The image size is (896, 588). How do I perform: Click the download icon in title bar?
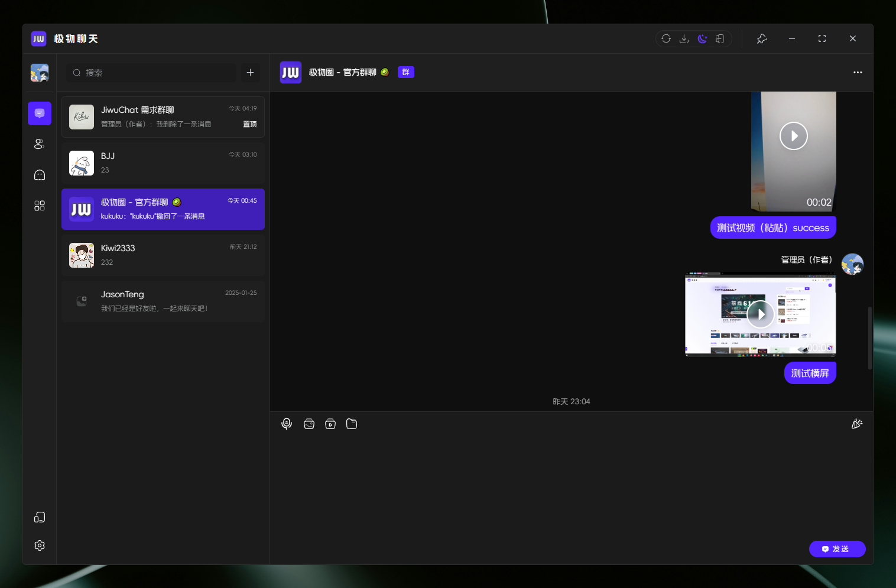click(x=684, y=39)
